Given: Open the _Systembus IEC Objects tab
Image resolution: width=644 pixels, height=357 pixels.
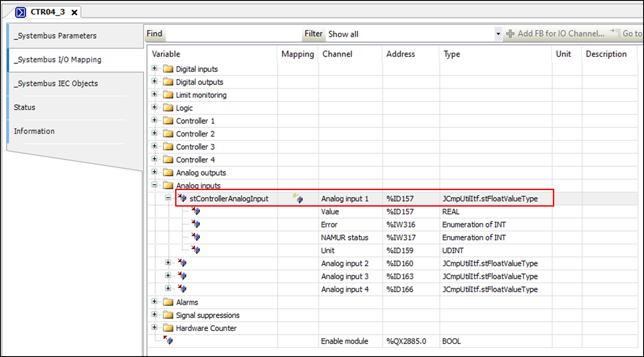Looking at the screenshot, I should pos(56,83).
